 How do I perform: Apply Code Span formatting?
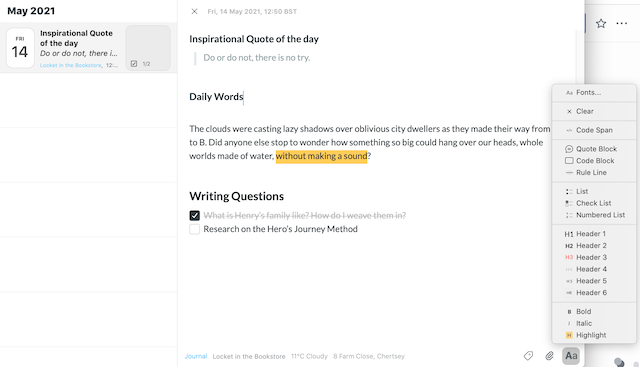(x=594, y=130)
